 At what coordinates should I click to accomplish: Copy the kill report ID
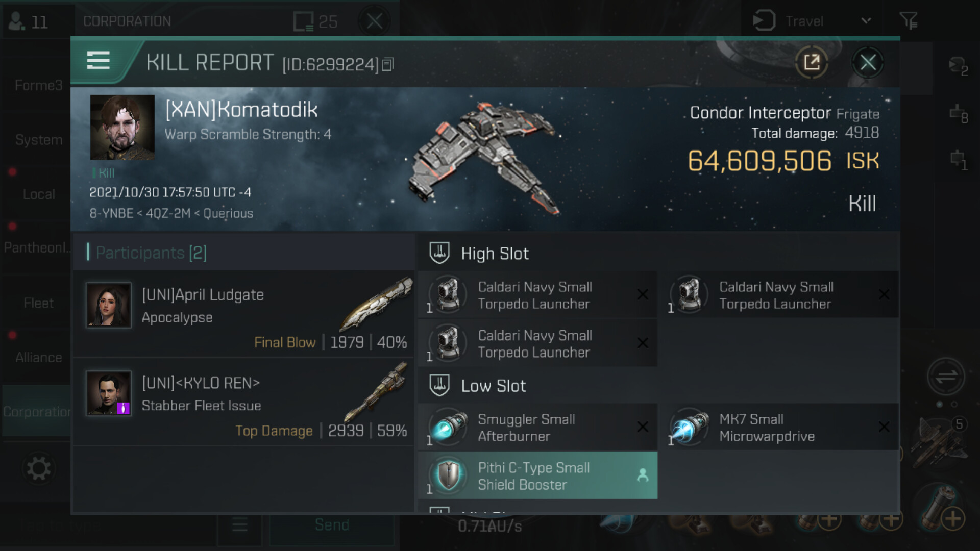(x=388, y=64)
